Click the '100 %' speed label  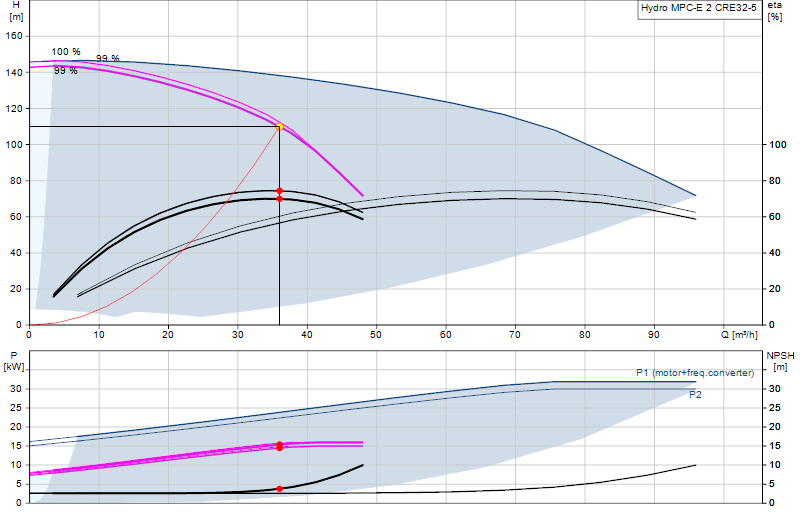(66, 52)
